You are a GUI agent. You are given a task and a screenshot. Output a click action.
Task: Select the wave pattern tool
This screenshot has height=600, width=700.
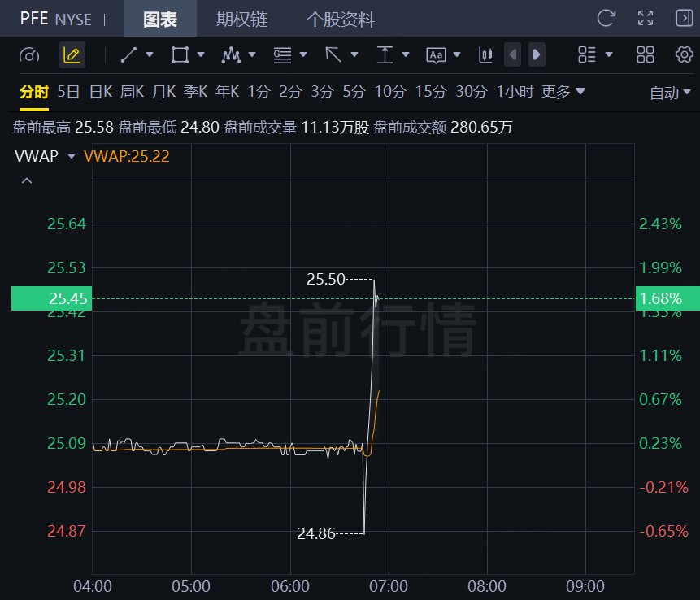tap(231, 55)
